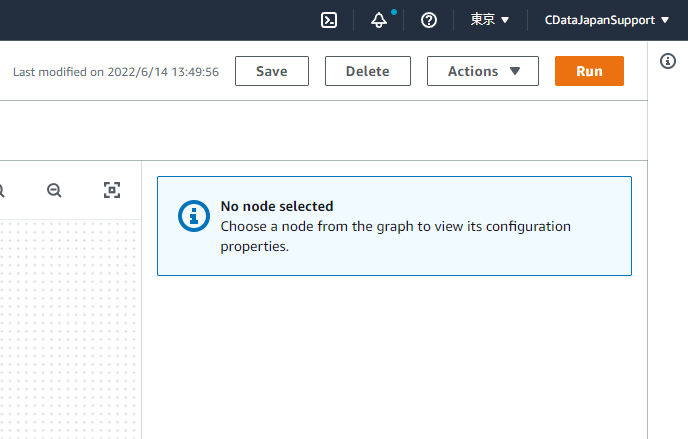Click the partially visible zoom in magnifier
Viewport: 688px width, 439px height.
click(x=2, y=190)
